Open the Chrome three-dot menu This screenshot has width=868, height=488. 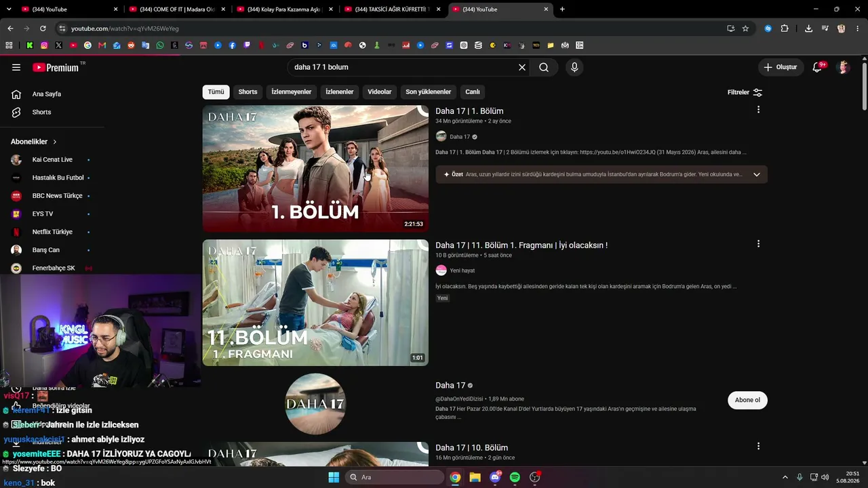pos(857,28)
